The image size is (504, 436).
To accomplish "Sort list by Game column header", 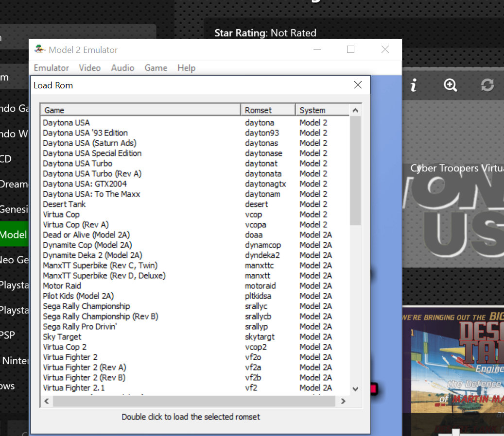I will (x=140, y=110).
